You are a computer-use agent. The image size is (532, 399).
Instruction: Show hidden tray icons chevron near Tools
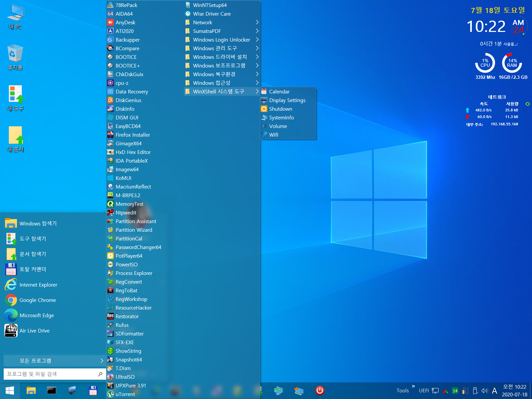413,386
